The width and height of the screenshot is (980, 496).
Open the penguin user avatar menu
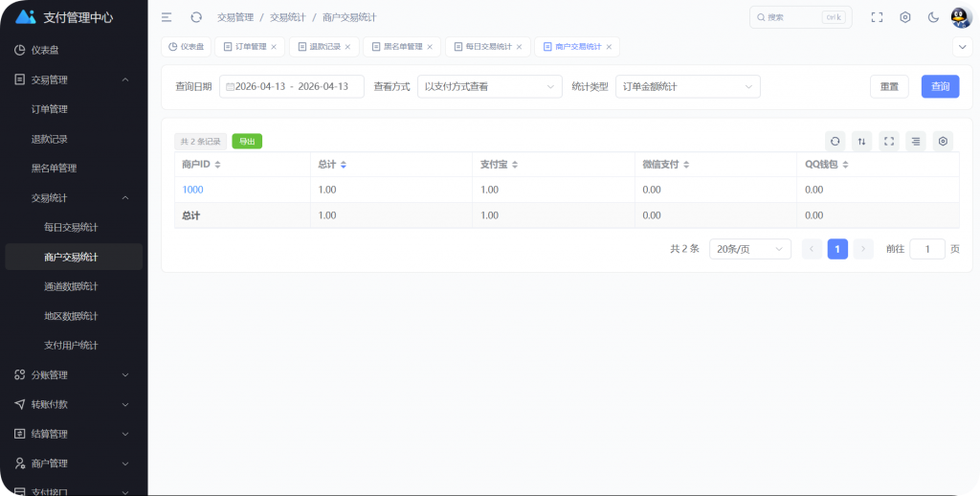click(x=961, y=17)
